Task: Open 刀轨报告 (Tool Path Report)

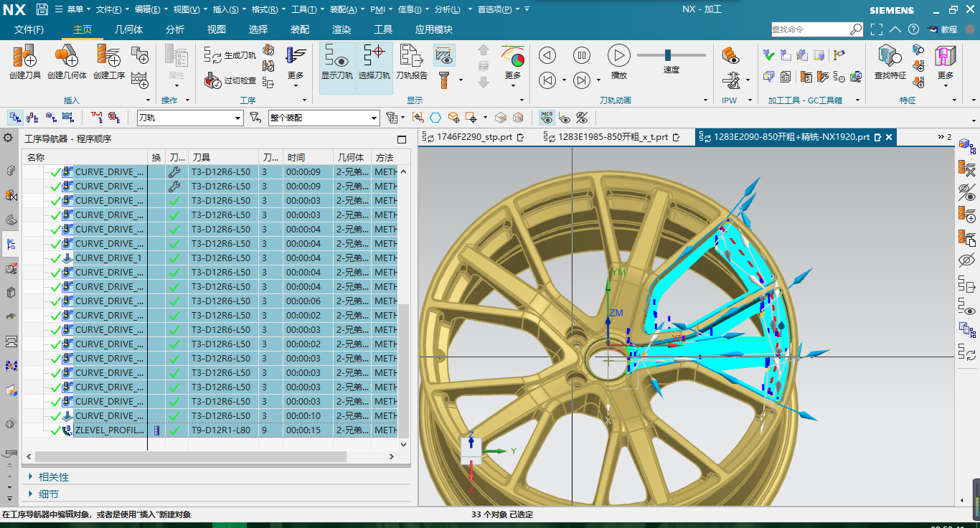Action: pyautogui.click(x=412, y=62)
